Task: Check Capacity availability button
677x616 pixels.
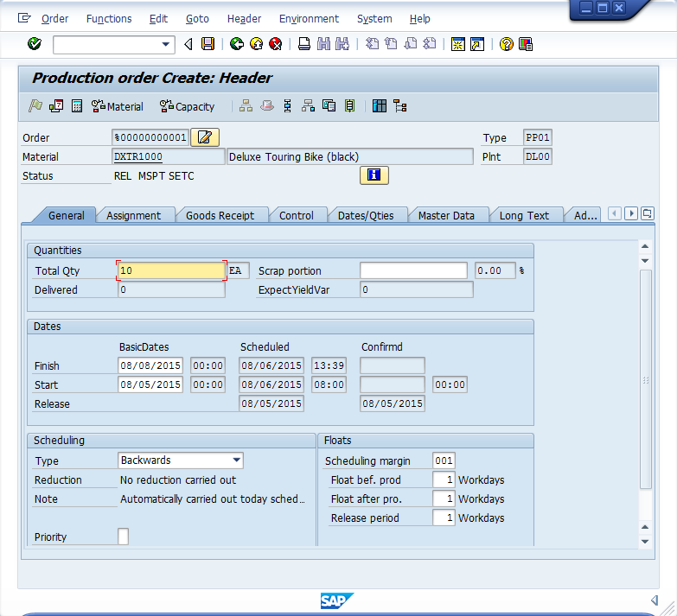Action: [187, 106]
